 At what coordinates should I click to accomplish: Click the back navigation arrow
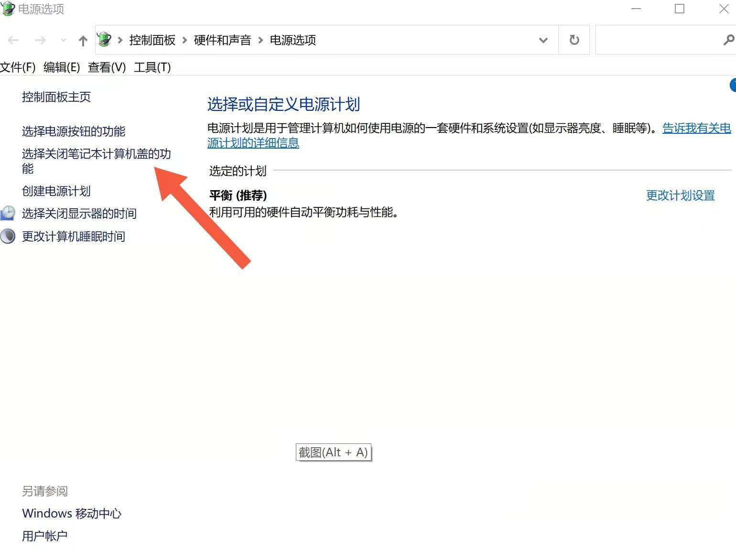[13, 40]
